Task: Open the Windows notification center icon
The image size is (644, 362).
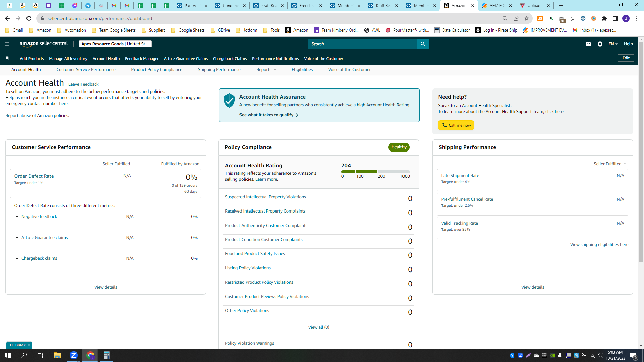Action: point(633,355)
